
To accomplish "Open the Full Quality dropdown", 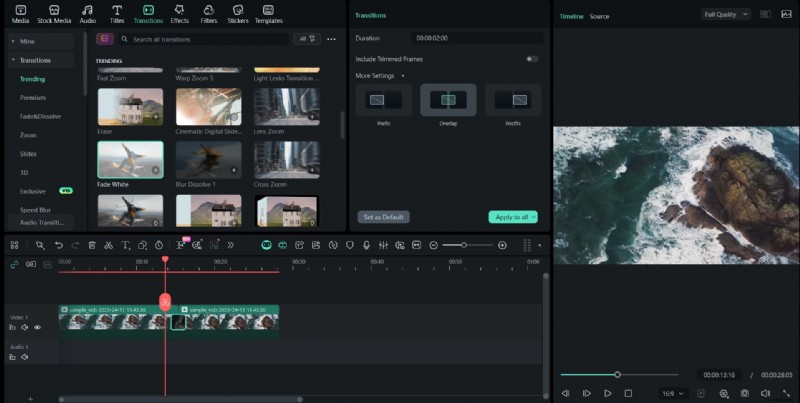I will 725,15.
